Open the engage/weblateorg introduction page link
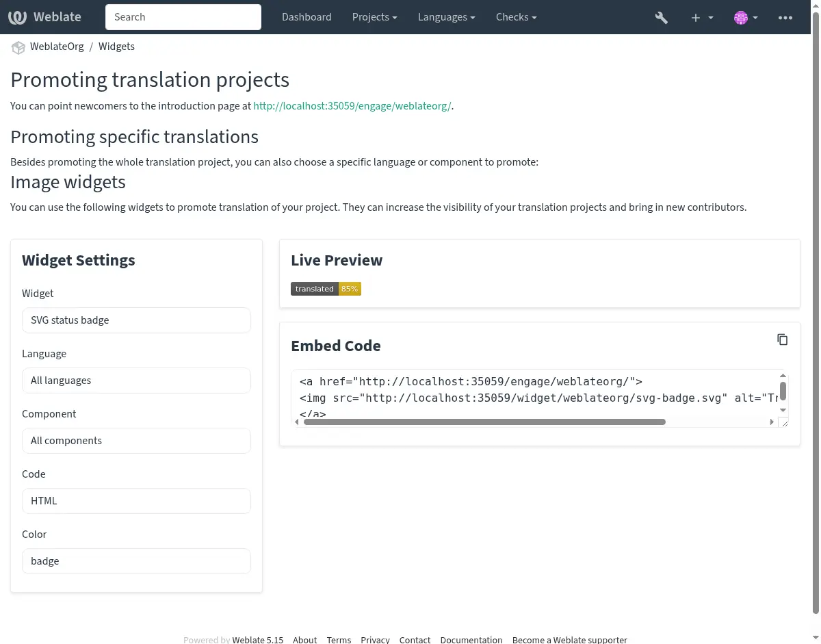The image size is (821, 644). point(352,106)
